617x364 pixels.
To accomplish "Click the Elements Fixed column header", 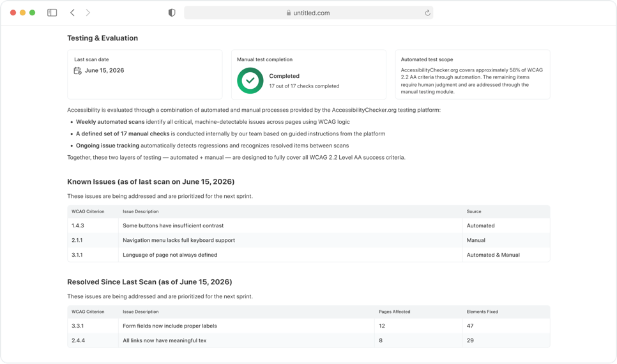I will pos(482,312).
